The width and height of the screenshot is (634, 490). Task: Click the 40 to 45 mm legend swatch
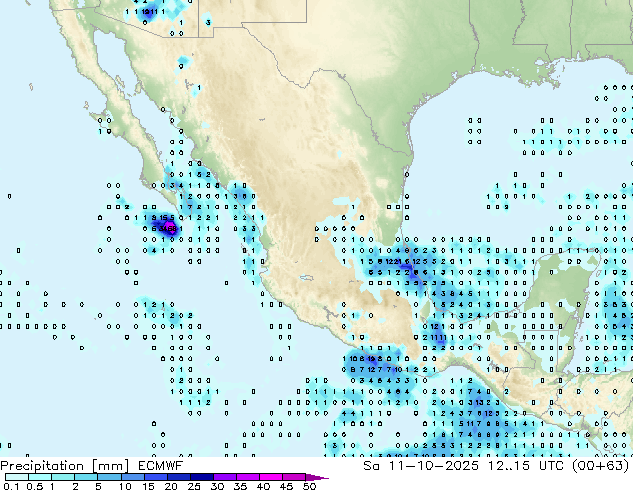pyautogui.click(x=271, y=477)
